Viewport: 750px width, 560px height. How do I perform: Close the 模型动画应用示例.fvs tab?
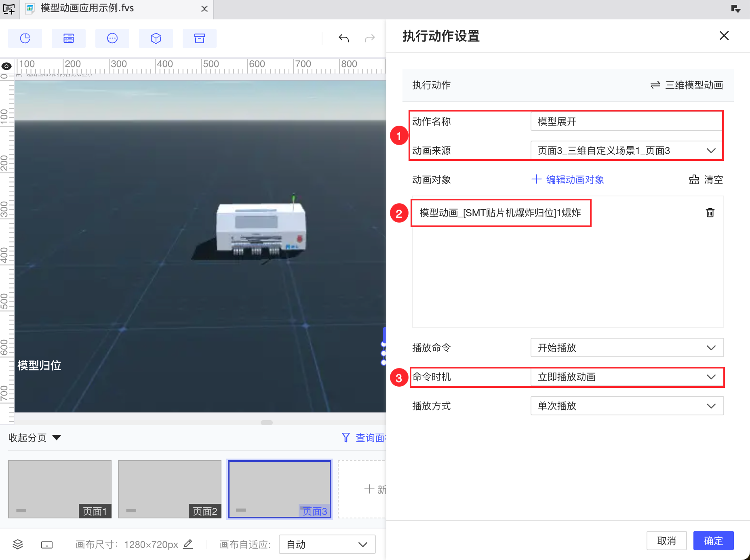pyautogui.click(x=204, y=9)
